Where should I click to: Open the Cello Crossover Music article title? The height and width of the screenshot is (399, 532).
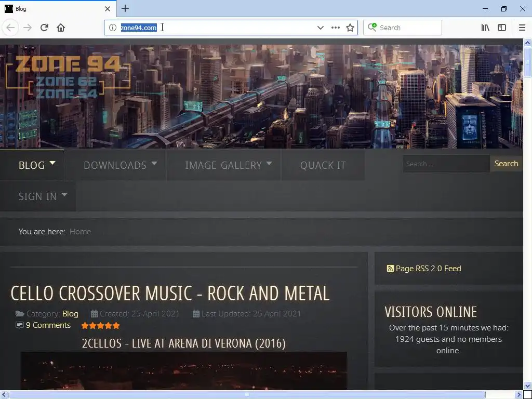tap(170, 293)
